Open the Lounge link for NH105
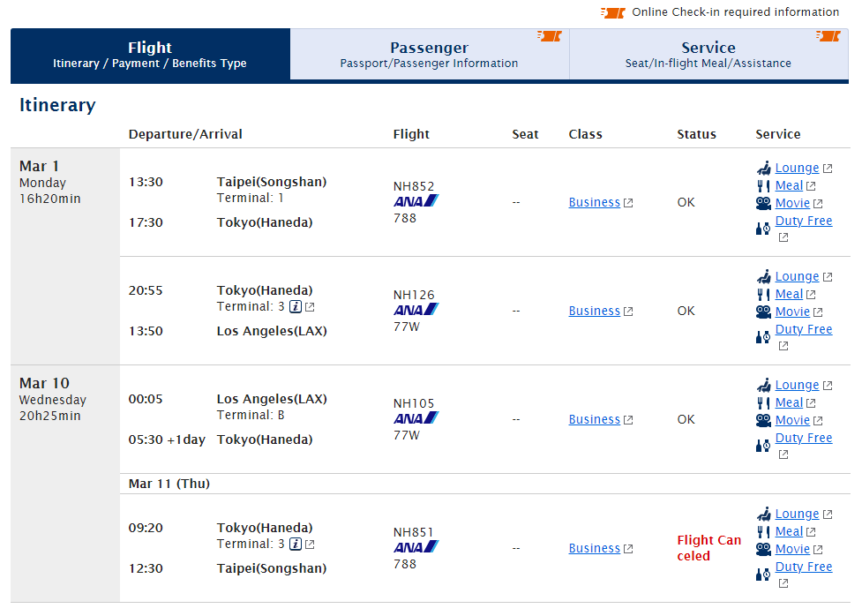This screenshot has width=862, height=616. pos(797,385)
